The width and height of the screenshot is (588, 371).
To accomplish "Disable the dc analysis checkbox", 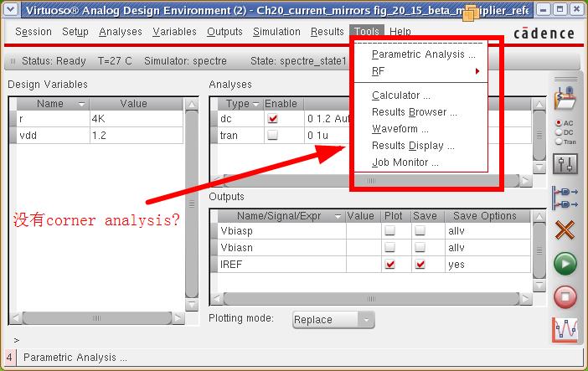I will [x=272, y=119].
